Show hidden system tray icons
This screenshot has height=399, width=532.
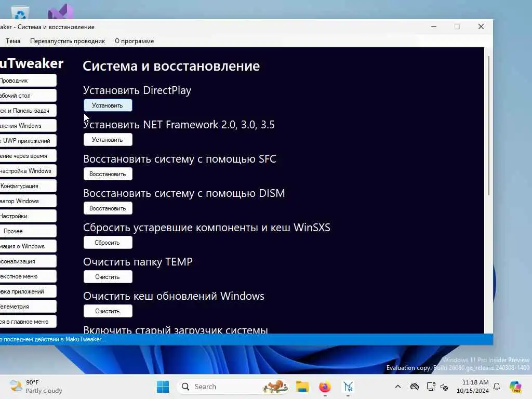click(x=398, y=387)
